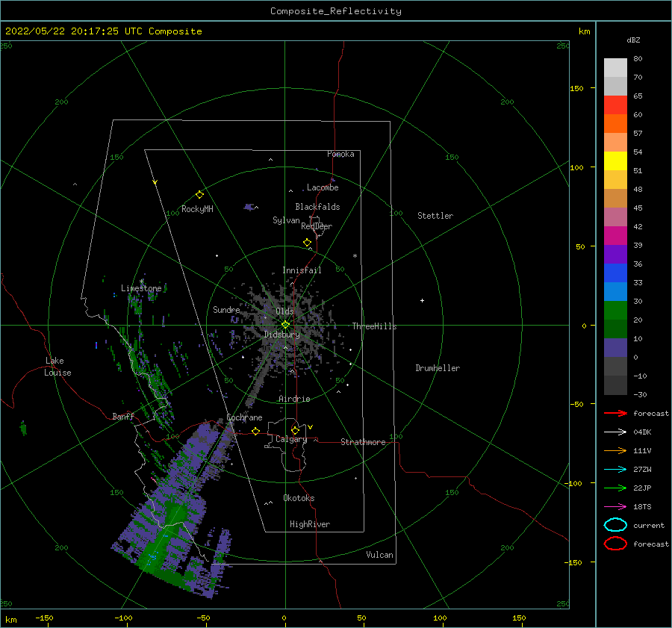
Task: Click the magenta 18TS arrow icon
Action: click(615, 507)
